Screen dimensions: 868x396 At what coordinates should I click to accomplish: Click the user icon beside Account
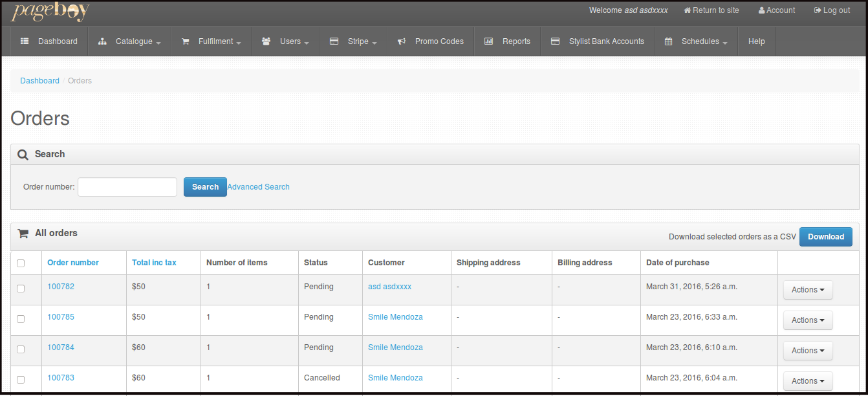(x=762, y=10)
